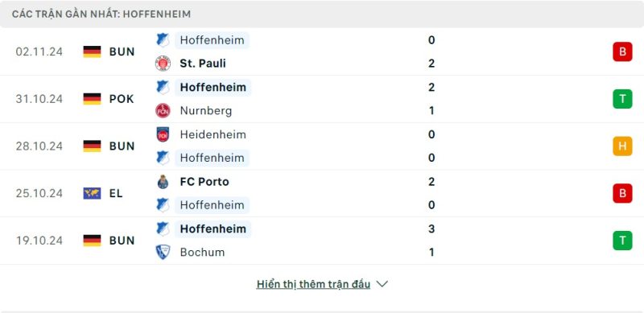
Task: Select the St. Pauli team name
Action: (x=203, y=64)
